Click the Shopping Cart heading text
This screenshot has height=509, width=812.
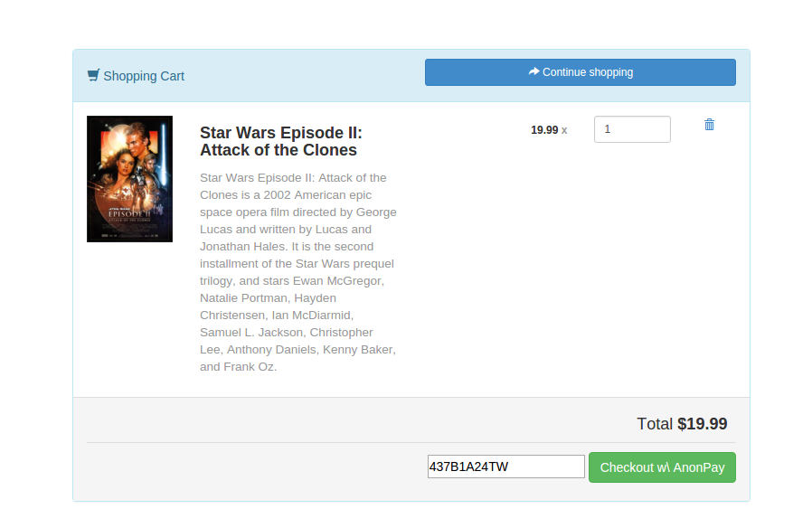(x=144, y=76)
